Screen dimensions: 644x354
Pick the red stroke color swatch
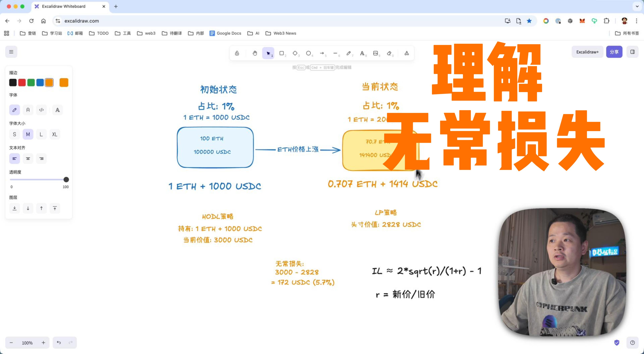point(22,83)
